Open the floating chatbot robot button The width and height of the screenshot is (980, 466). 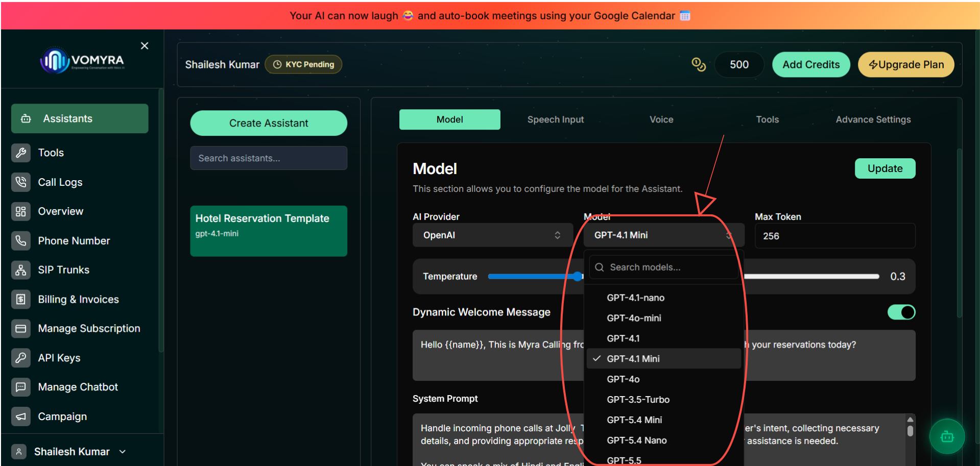pos(947,436)
